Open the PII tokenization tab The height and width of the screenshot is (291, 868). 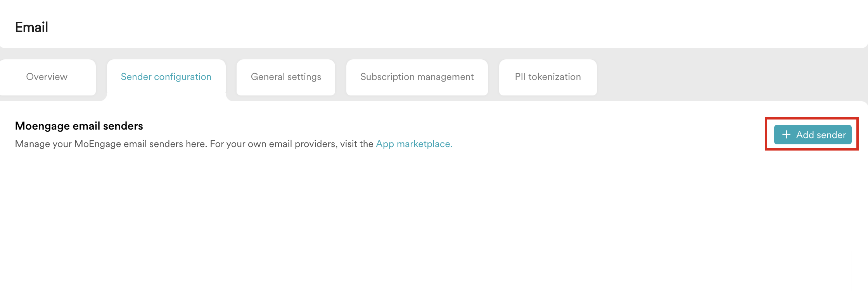[x=548, y=77]
